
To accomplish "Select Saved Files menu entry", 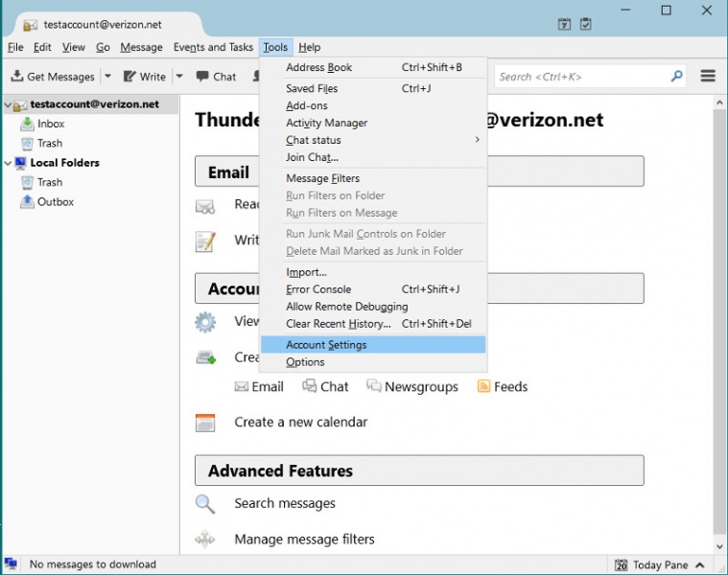I will point(373,88).
